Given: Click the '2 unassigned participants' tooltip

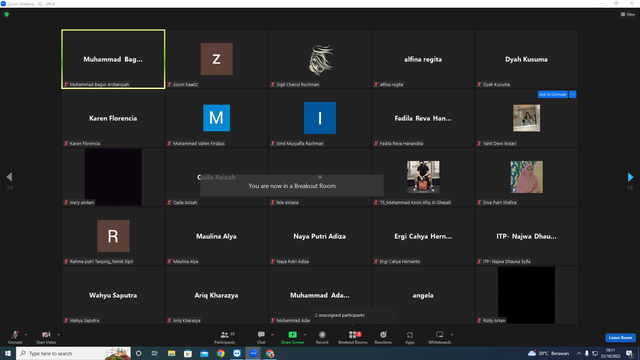Looking at the screenshot, I should [x=353, y=315].
